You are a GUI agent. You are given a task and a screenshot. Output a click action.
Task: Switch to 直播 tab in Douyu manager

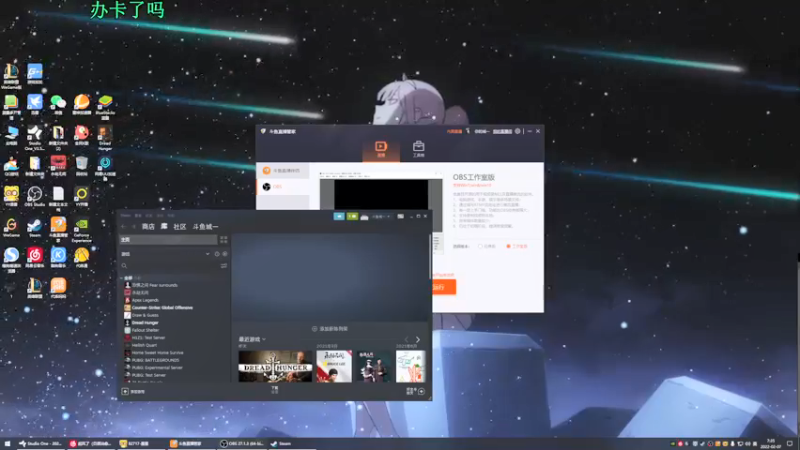coord(381,149)
